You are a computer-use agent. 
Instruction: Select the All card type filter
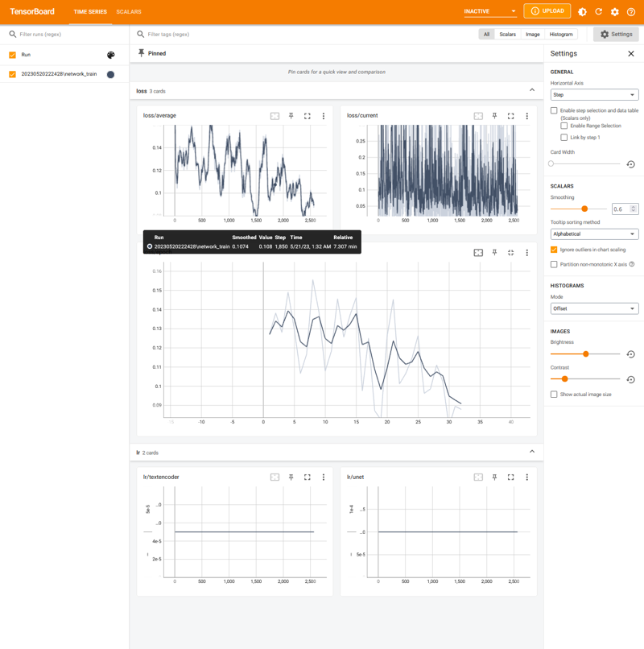(486, 35)
